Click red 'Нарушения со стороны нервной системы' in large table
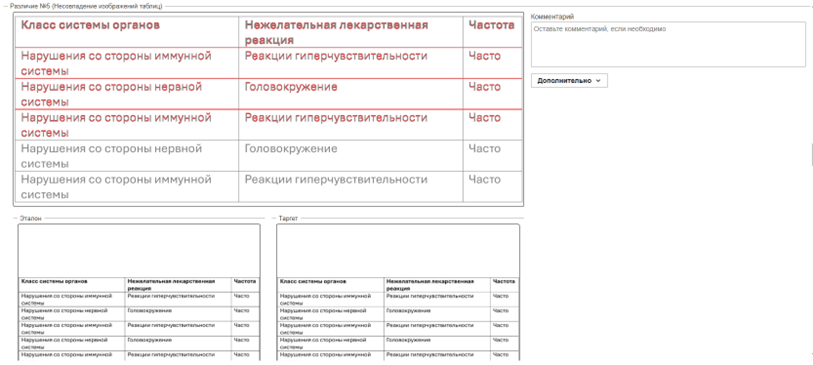813x365 pixels. 111,94
